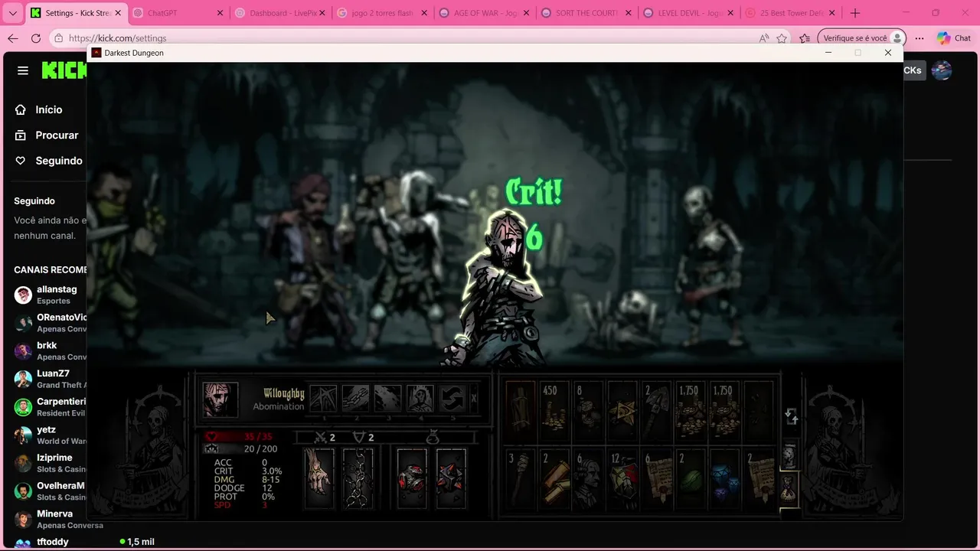
Task: Inspect the chains armor equipment slot
Action: (358, 478)
